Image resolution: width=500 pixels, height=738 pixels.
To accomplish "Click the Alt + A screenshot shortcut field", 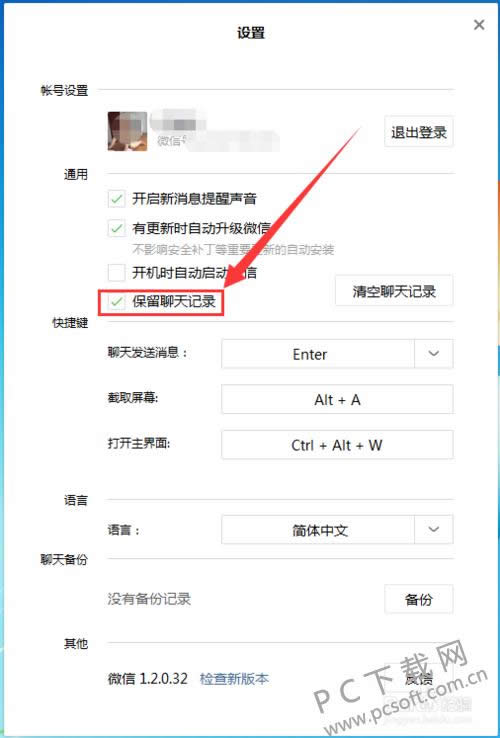I will click(337, 399).
